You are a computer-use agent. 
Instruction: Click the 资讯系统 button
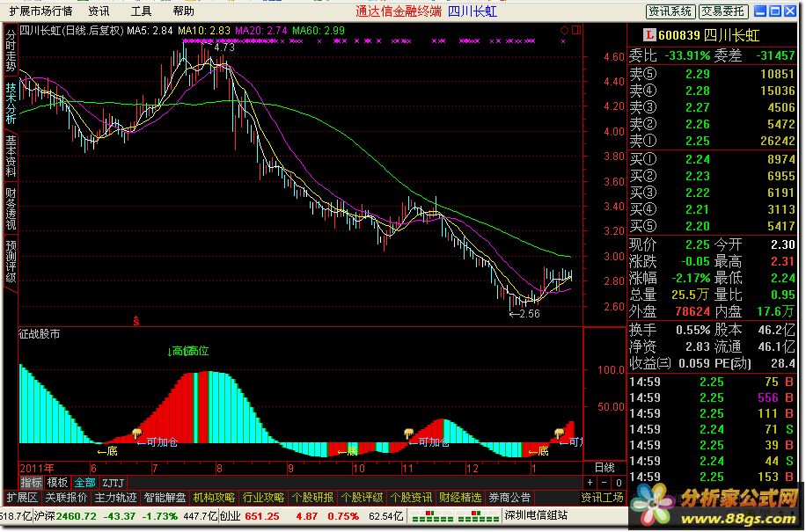670,11
